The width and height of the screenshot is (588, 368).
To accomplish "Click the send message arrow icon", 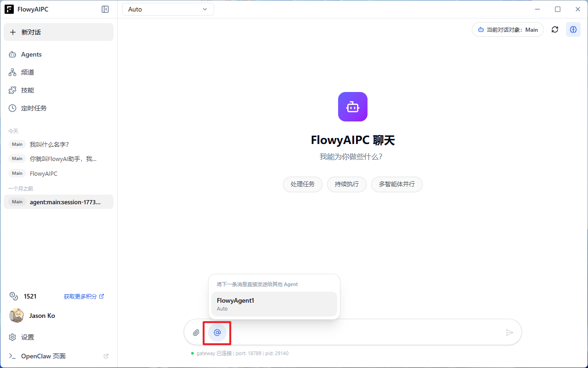I will [509, 332].
